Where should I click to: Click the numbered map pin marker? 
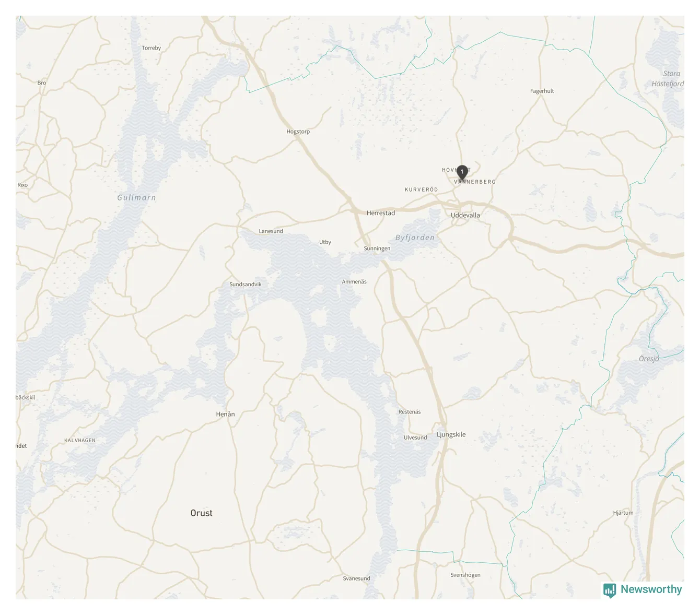tap(462, 172)
